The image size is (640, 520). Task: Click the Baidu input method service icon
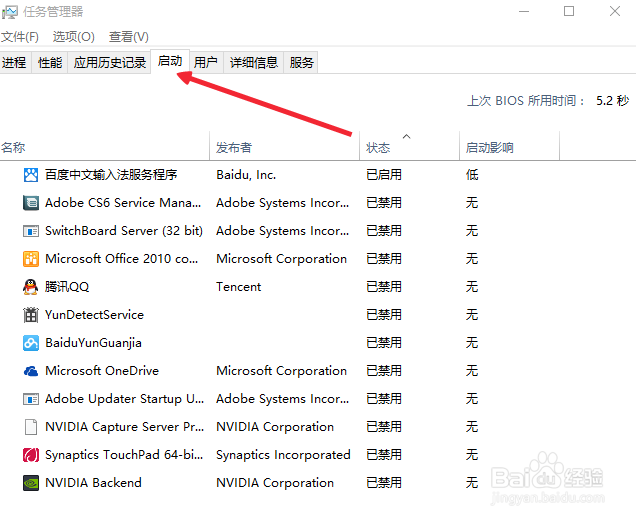(x=31, y=175)
